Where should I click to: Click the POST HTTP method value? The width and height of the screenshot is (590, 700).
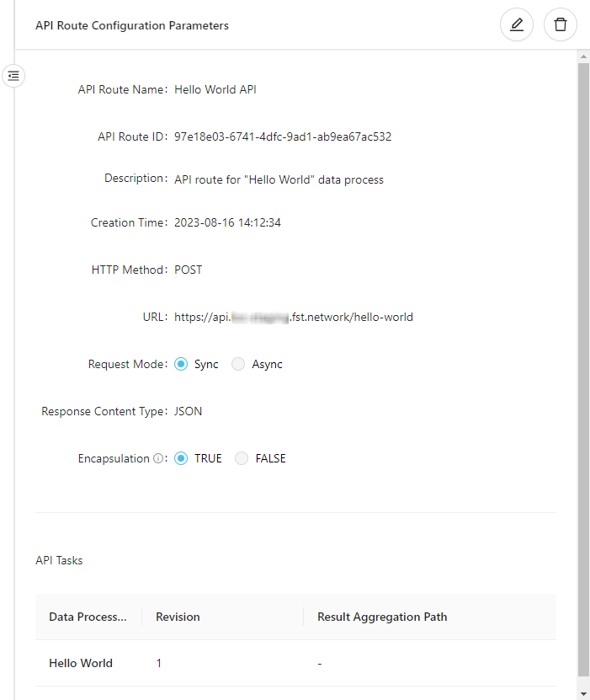coord(189,270)
